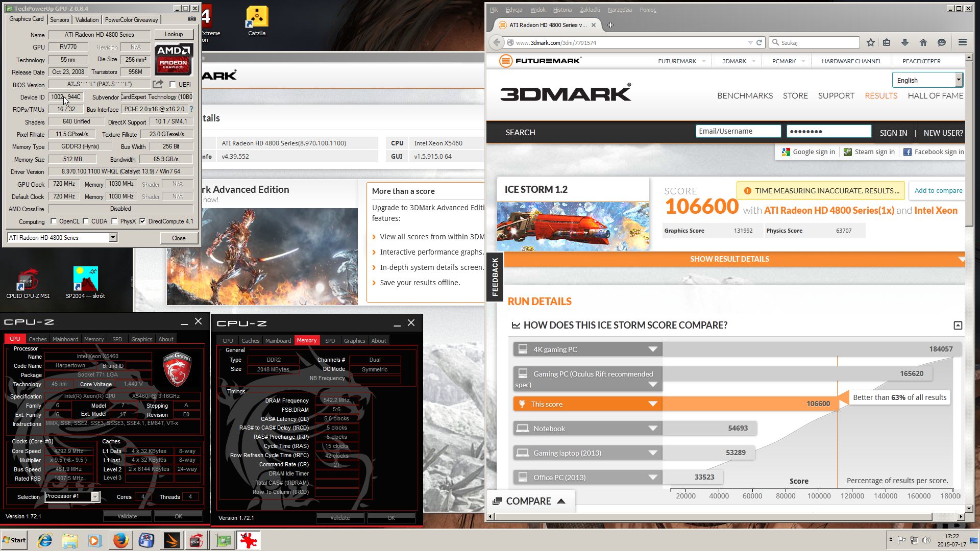Screen dimensions: 980x551
Task: Click the Futuremark logo
Action: pyautogui.click(x=540, y=61)
